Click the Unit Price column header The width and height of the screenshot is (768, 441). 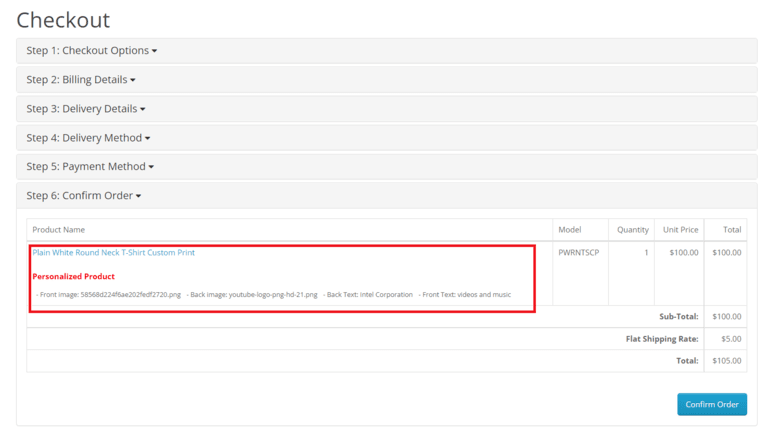coord(680,230)
